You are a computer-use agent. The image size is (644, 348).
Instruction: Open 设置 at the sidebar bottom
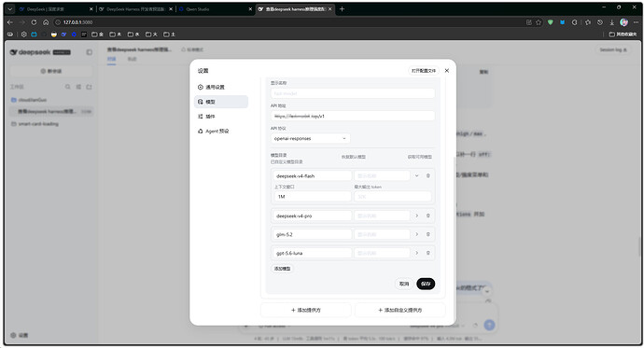[20, 335]
